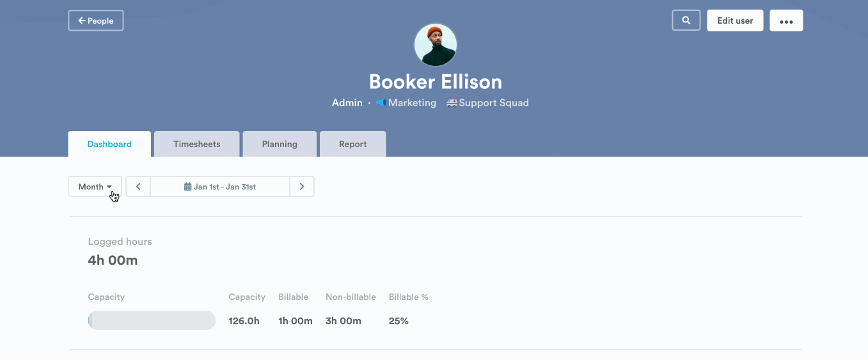Click Booker Ellison's profile avatar
868x360 pixels.
(436, 45)
